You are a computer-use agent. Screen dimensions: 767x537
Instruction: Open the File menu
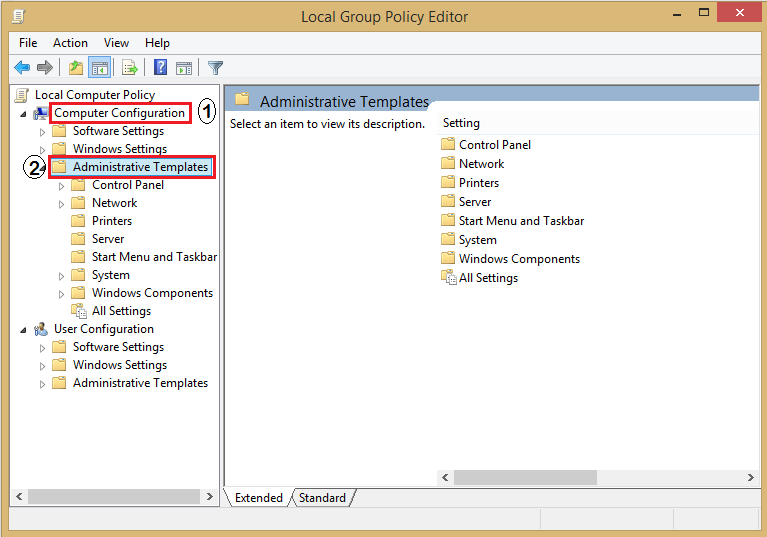click(28, 43)
